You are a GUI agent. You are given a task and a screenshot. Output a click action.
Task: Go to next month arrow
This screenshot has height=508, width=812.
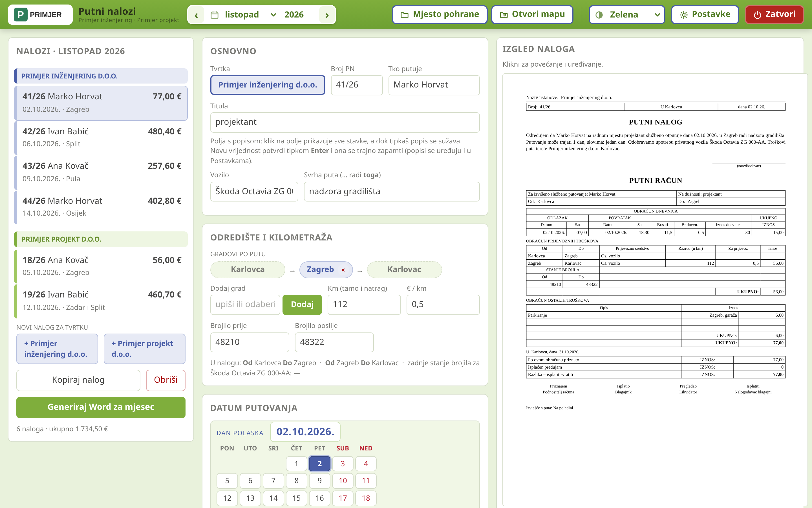coord(327,15)
